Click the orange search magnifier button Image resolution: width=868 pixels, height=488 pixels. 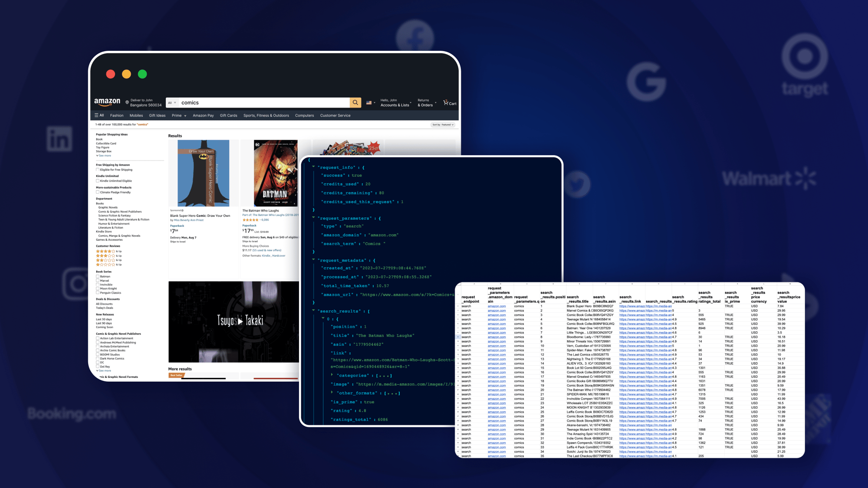pyautogui.click(x=355, y=103)
